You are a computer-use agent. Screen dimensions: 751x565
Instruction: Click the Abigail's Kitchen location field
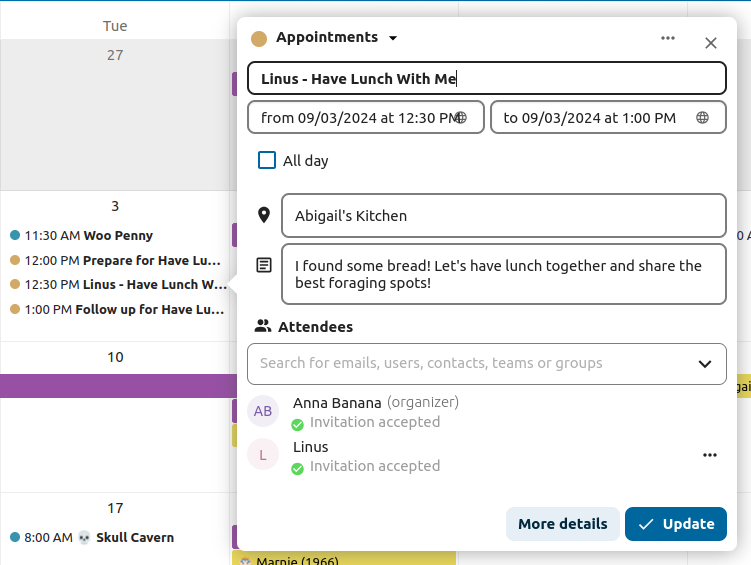pyautogui.click(x=503, y=216)
